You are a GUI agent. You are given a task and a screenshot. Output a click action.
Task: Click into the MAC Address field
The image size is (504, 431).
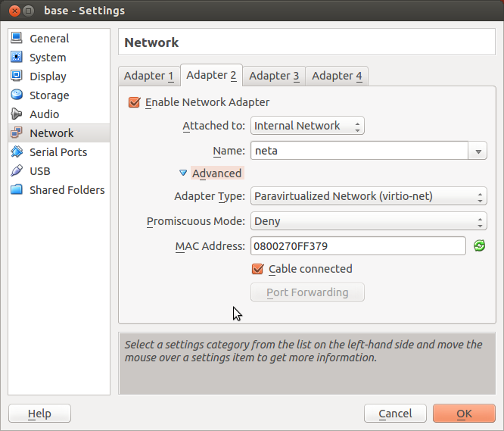pyautogui.click(x=357, y=246)
